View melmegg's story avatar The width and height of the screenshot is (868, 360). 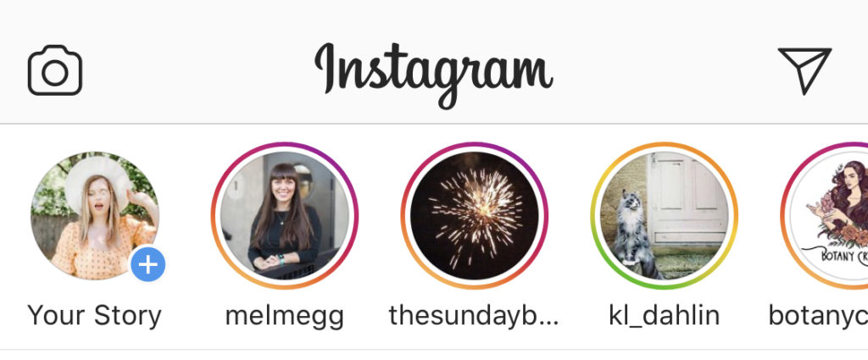[x=285, y=216]
